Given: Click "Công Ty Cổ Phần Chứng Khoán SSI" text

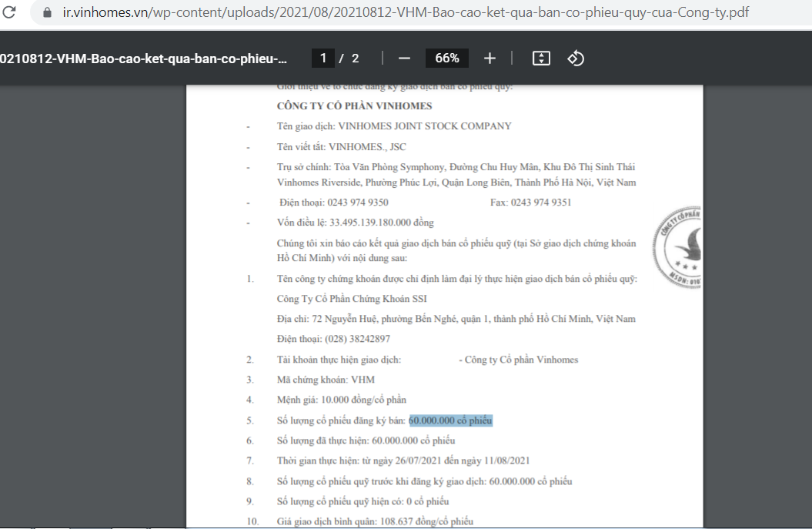Looking at the screenshot, I should (352, 299).
